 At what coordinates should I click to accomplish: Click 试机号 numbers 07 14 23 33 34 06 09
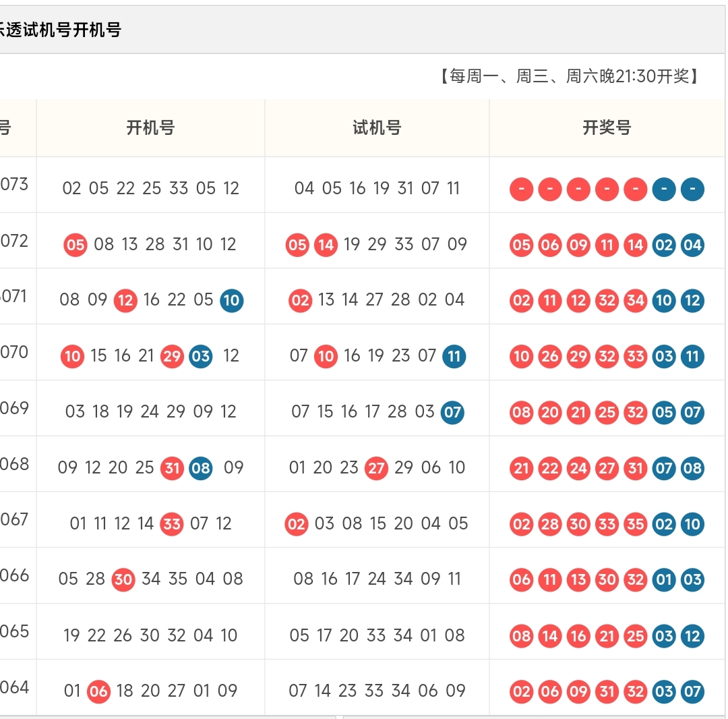tap(377, 691)
